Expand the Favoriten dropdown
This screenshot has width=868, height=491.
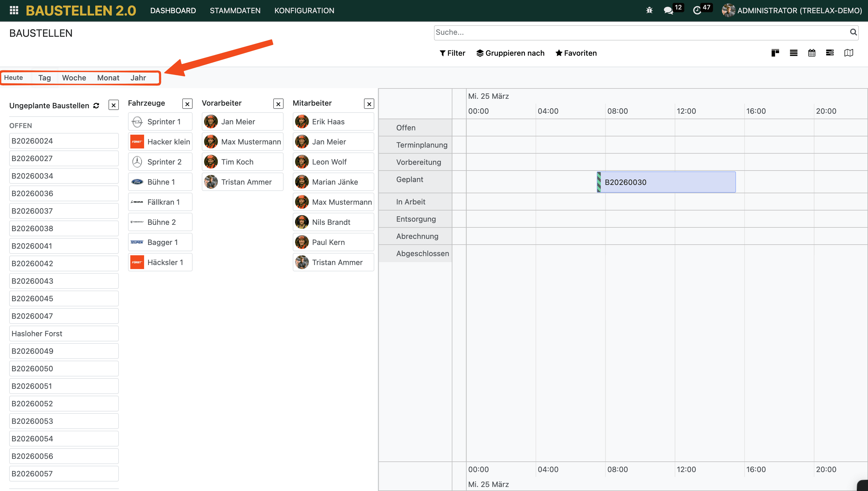tap(576, 53)
